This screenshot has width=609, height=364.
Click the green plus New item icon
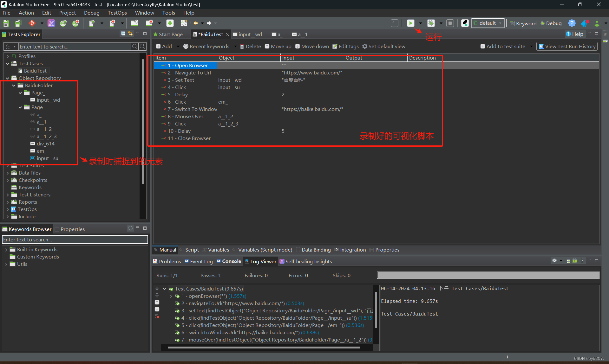[170, 23]
